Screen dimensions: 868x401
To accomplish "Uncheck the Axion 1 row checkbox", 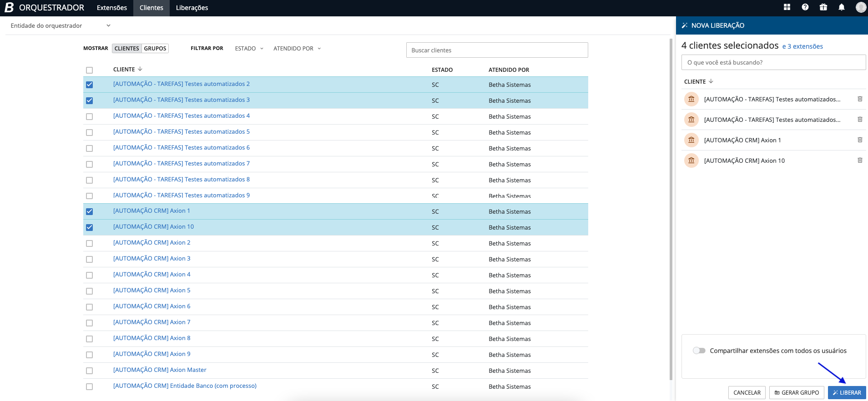I will tap(89, 211).
